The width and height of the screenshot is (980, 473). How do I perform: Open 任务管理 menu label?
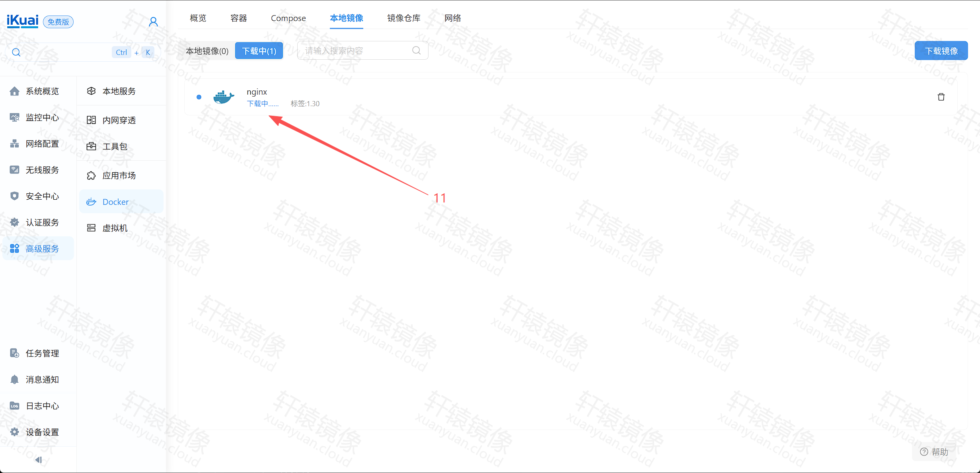(43, 353)
